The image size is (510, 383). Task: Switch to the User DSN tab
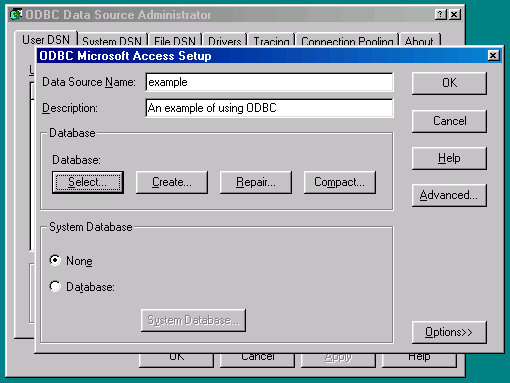tap(46, 39)
